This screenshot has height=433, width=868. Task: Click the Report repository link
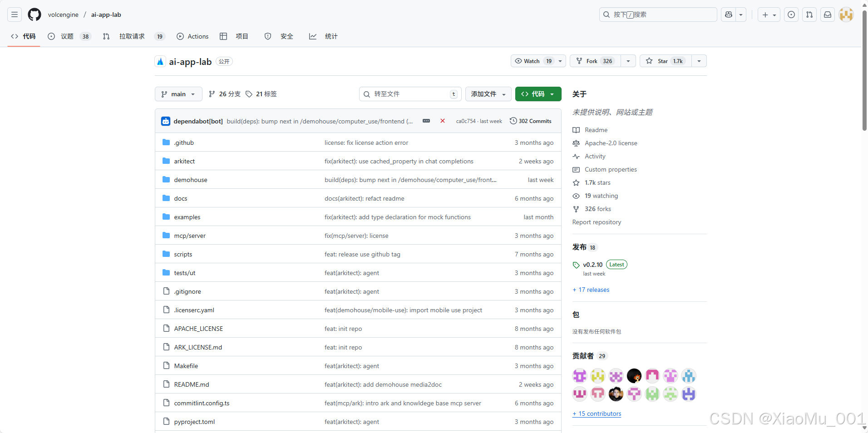click(597, 222)
